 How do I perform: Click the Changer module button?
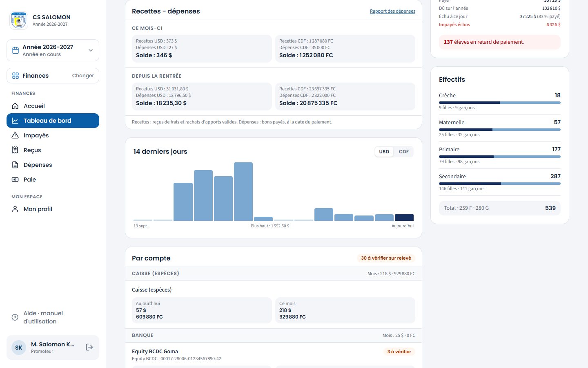coord(83,76)
